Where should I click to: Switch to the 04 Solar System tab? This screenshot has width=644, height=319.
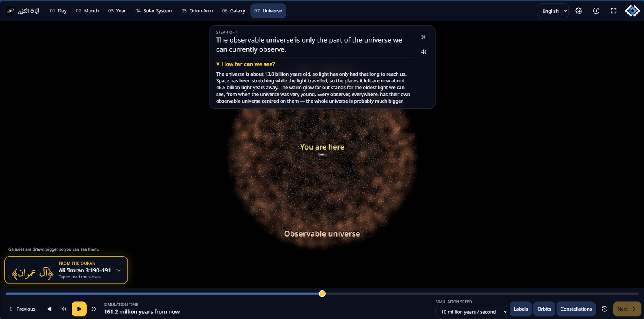pyautogui.click(x=154, y=11)
